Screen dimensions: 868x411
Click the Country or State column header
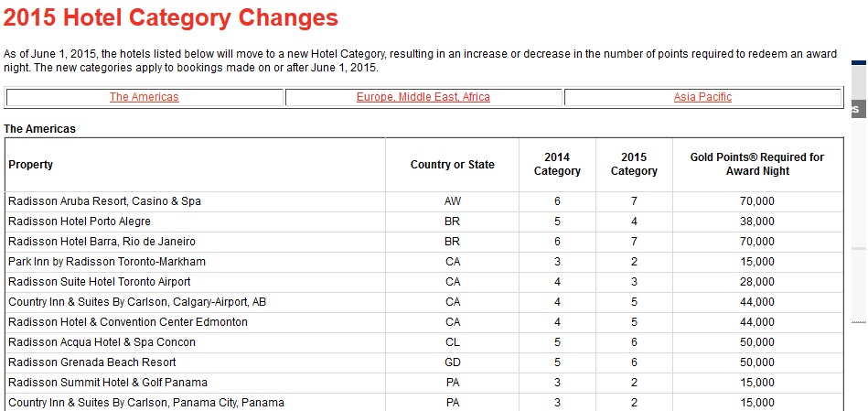(x=452, y=165)
